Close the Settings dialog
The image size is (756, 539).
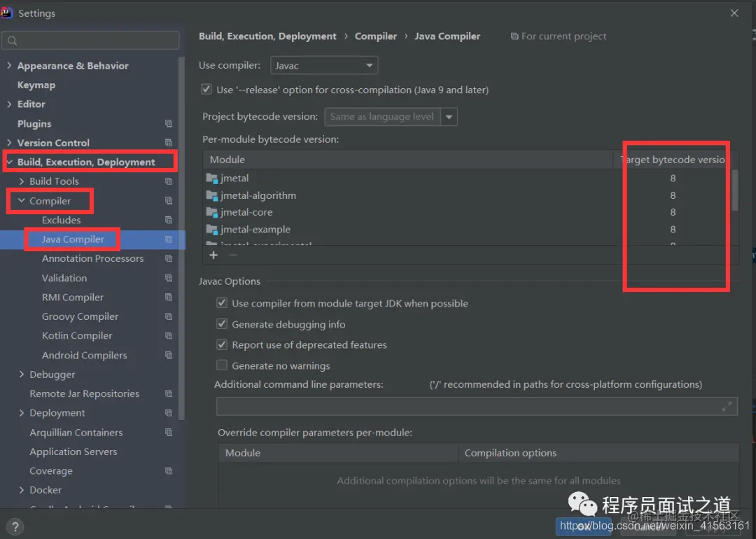pos(734,13)
